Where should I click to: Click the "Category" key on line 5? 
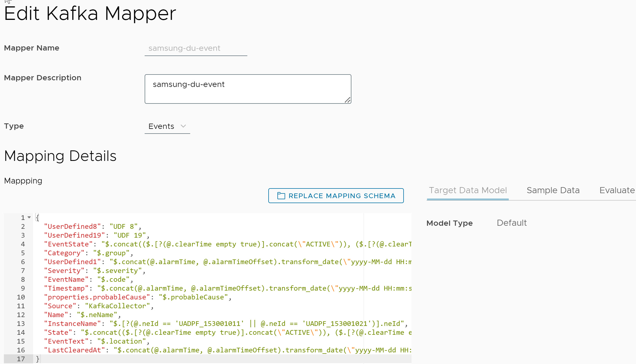(x=64, y=253)
